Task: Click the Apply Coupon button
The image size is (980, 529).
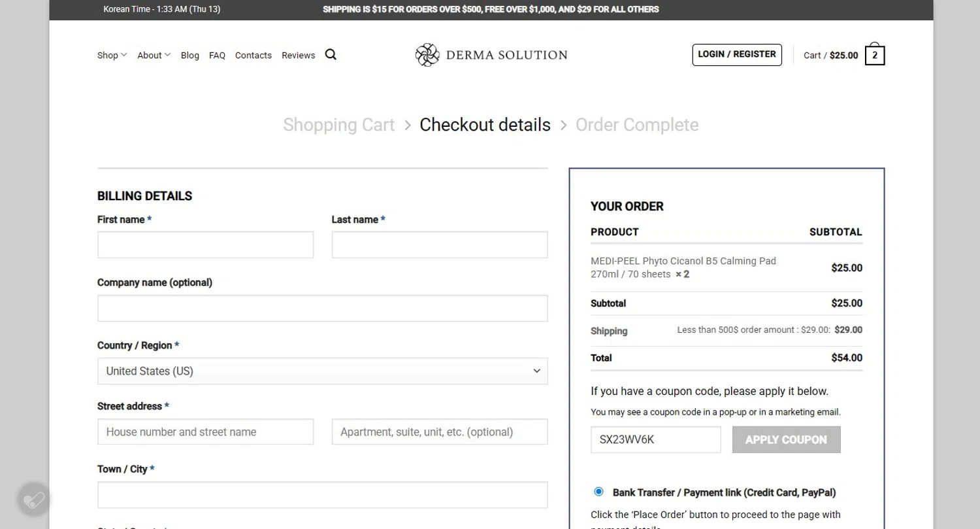Action: [x=787, y=439]
